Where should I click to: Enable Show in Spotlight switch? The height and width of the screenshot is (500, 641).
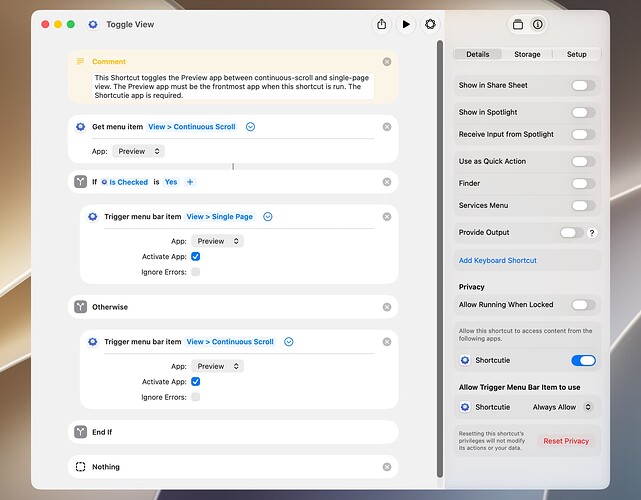click(x=583, y=112)
